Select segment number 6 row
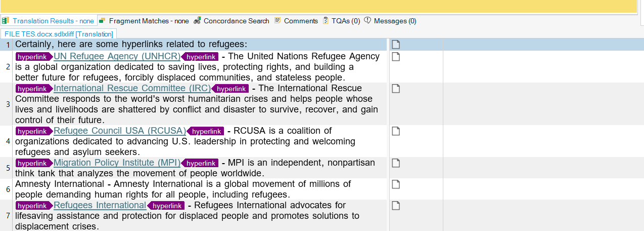The height and width of the screenshot is (231, 644). point(8,189)
